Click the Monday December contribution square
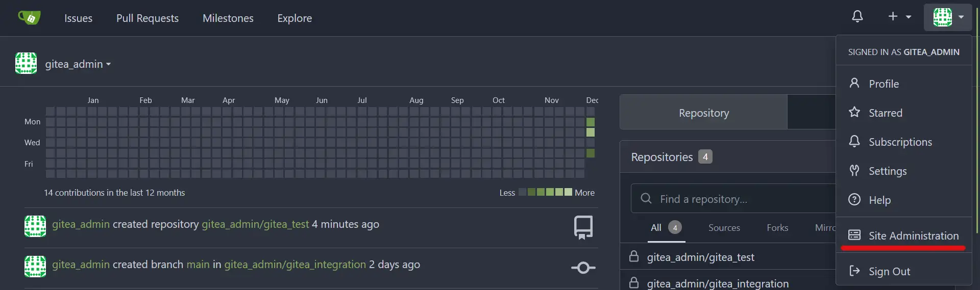Viewport: 980px width, 290px height. 591,122
